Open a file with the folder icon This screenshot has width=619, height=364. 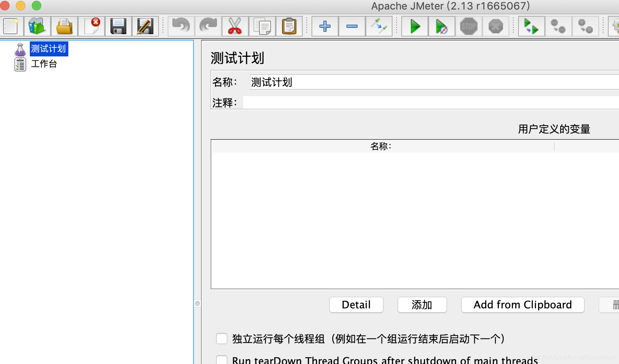point(64,27)
